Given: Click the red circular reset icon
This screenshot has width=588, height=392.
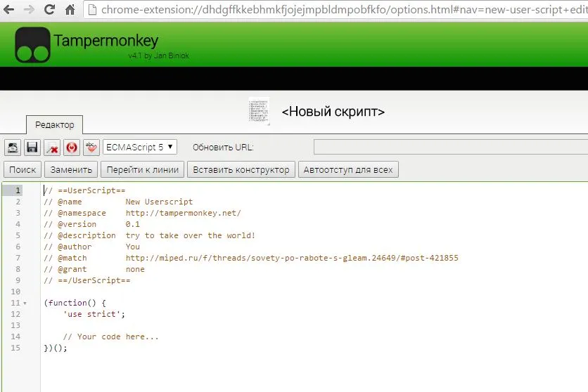Looking at the screenshot, I should (72, 148).
